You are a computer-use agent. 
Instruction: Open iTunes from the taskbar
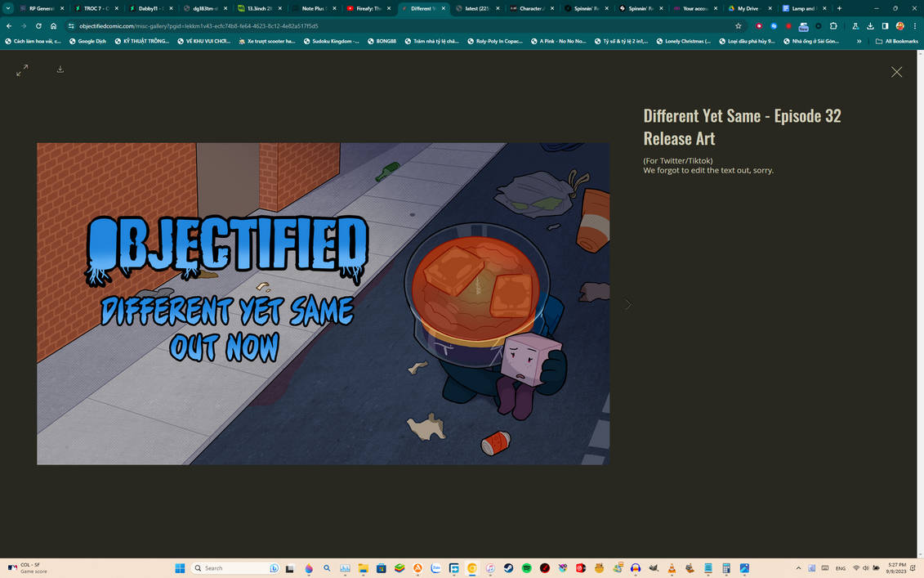click(x=489, y=568)
